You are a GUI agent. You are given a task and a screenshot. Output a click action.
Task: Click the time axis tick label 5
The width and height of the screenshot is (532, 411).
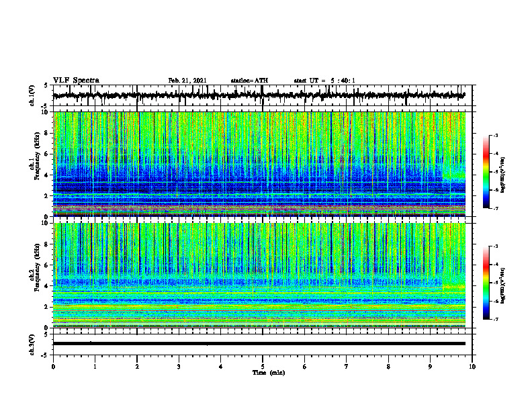pyautogui.click(x=262, y=367)
